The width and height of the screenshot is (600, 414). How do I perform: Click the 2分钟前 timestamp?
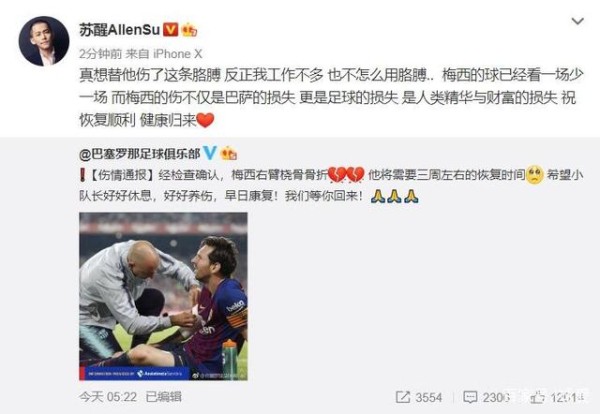coord(100,54)
